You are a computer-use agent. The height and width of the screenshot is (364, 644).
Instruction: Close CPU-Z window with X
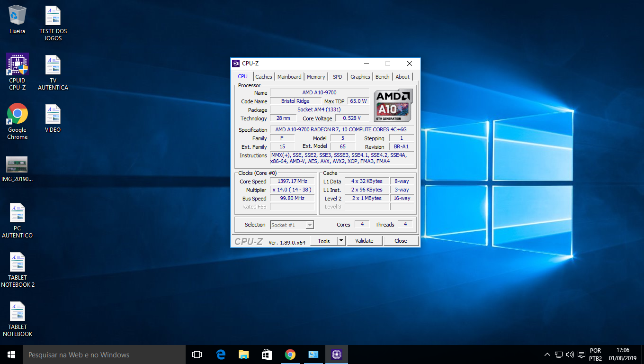pos(410,64)
